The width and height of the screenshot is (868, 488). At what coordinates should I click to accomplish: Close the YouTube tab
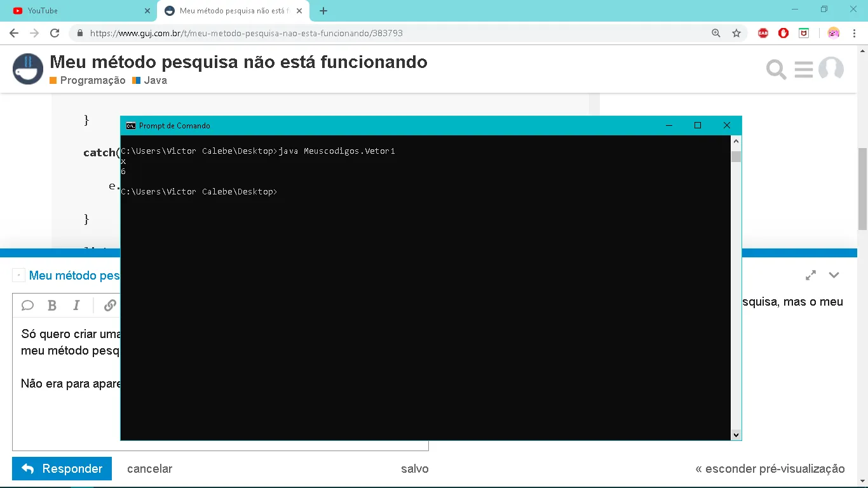coord(147,11)
